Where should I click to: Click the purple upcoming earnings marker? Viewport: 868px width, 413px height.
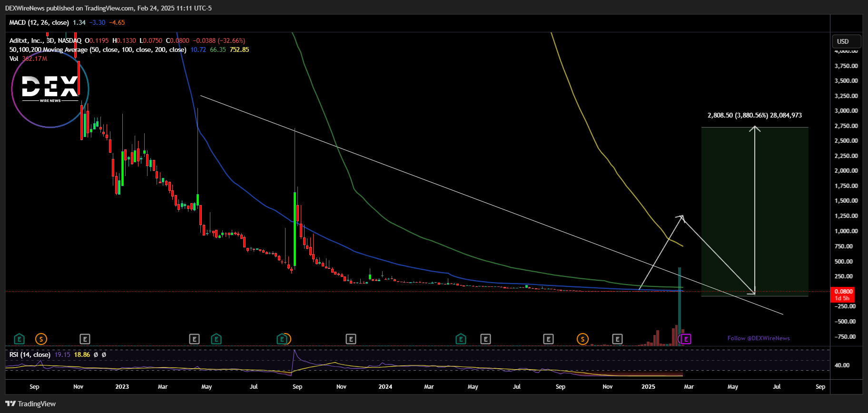[x=686, y=339]
